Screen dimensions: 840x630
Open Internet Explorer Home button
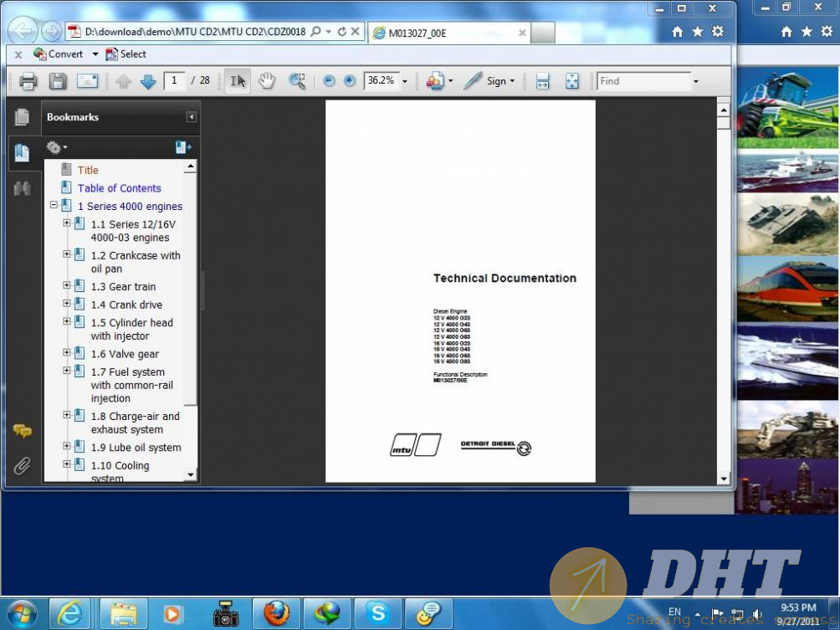677,32
